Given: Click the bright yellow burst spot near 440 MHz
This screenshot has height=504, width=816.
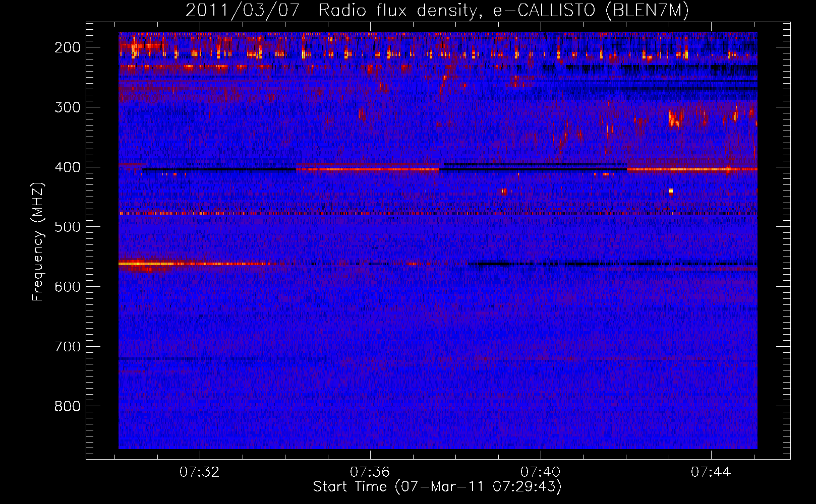Looking at the screenshot, I should click(671, 191).
